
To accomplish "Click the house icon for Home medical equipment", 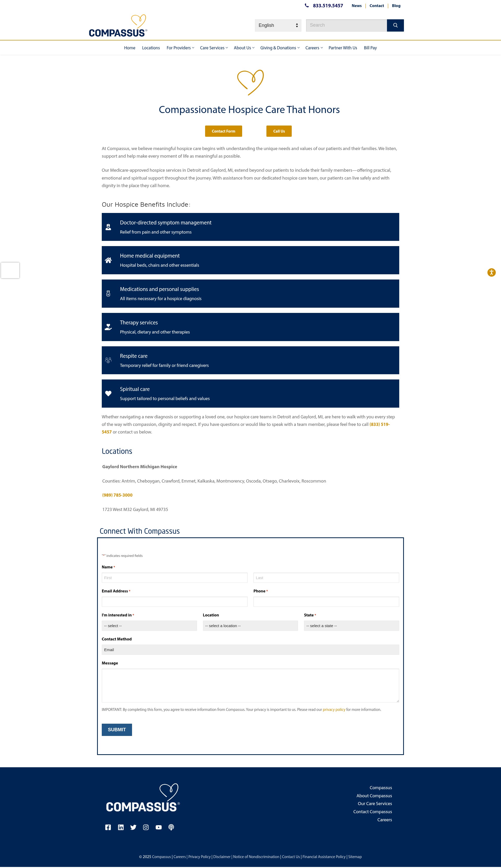I will pyautogui.click(x=108, y=260).
